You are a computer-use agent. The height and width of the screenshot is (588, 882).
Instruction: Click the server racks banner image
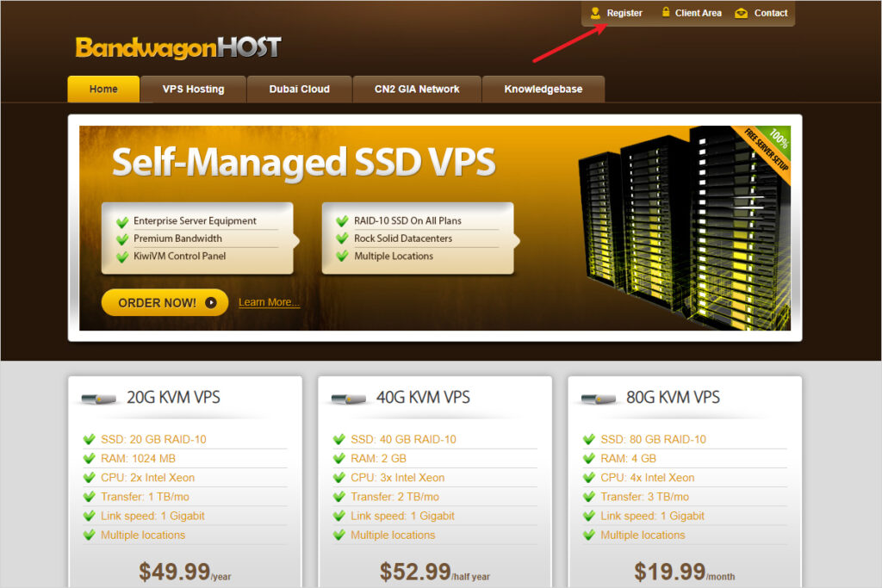683,227
